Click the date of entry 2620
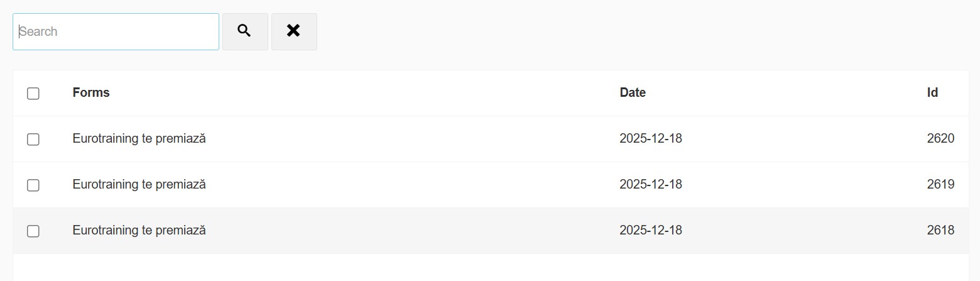This screenshot has height=281, width=980. point(650,138)
